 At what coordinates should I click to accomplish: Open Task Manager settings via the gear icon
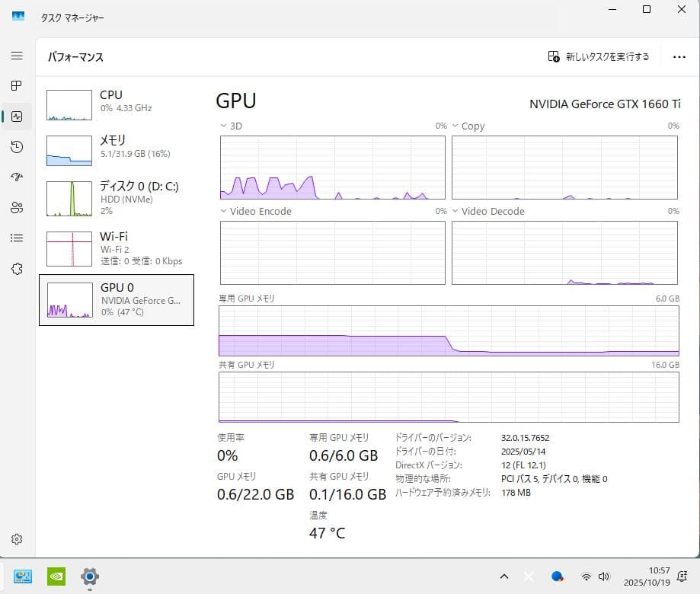pyautogui.click(x=17, y=538)
